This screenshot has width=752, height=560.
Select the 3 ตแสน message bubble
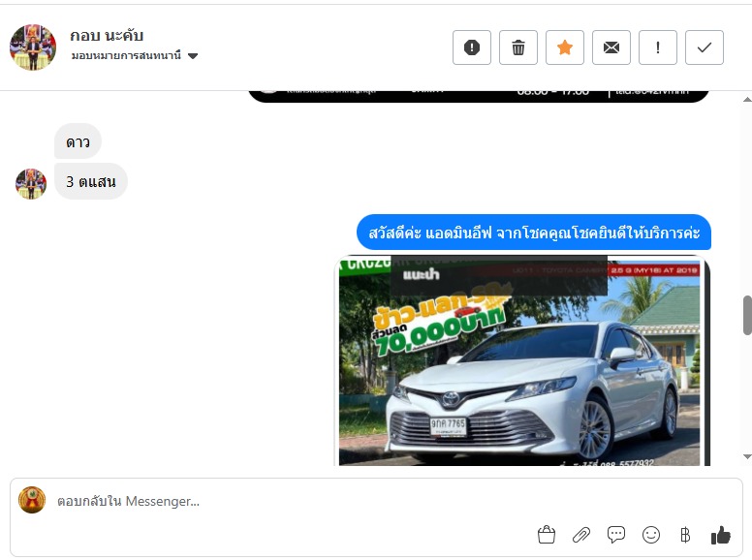91,181
